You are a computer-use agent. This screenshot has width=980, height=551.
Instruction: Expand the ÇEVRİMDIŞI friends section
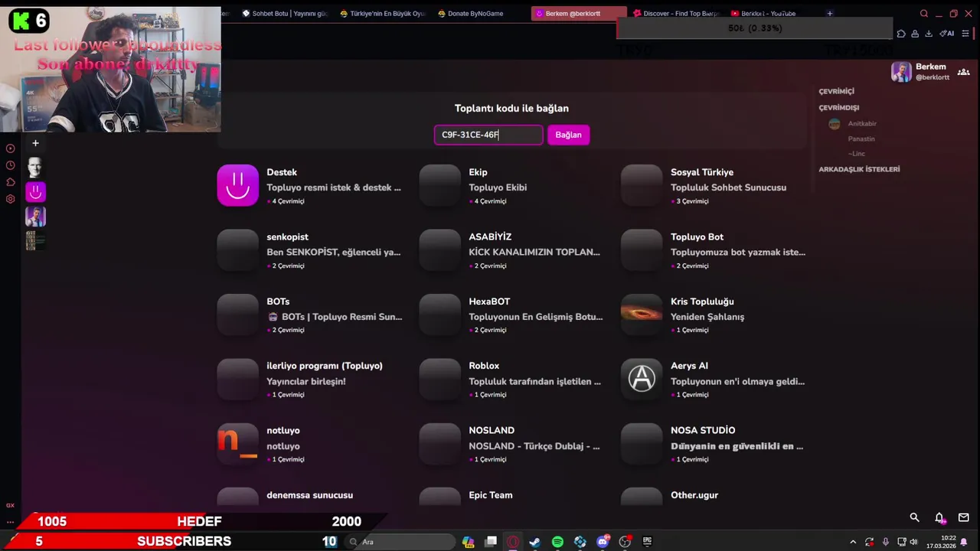pos(838,108)
